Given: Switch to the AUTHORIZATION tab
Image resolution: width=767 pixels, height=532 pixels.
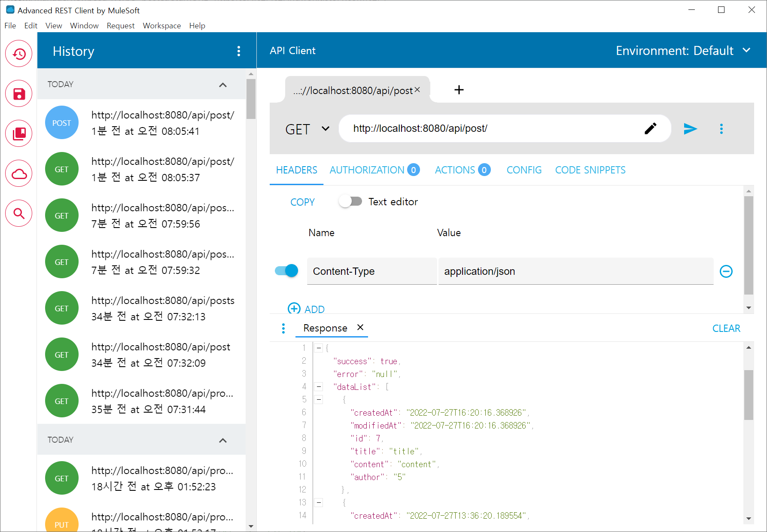Looking at the screenshot, I should pyautogui.click(x=374, y=170).
